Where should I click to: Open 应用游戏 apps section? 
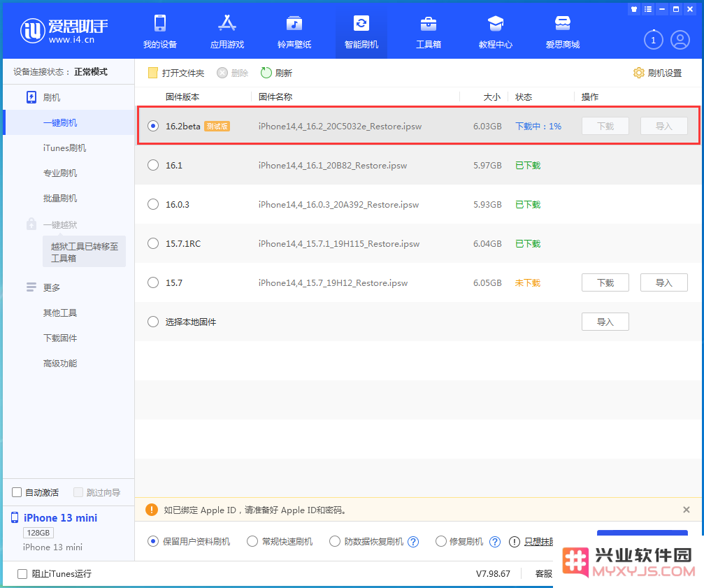pos(227,31)
